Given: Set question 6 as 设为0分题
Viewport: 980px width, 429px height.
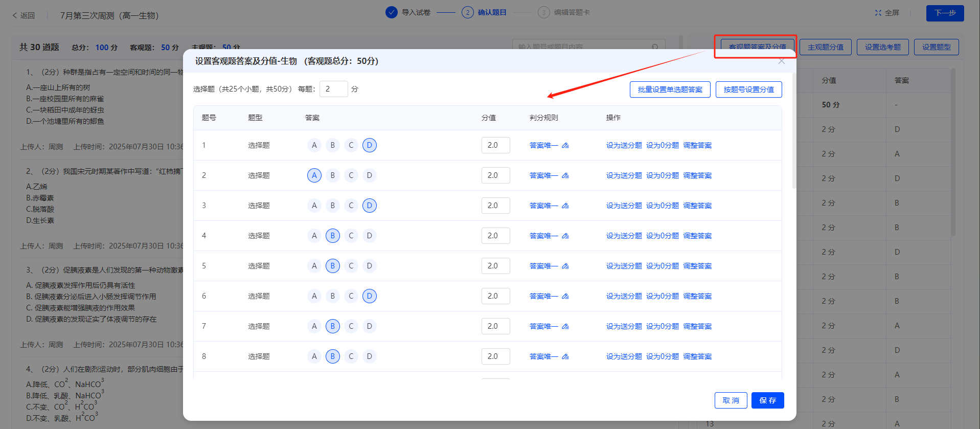Looking at the screenshot, I should point(663,296).
